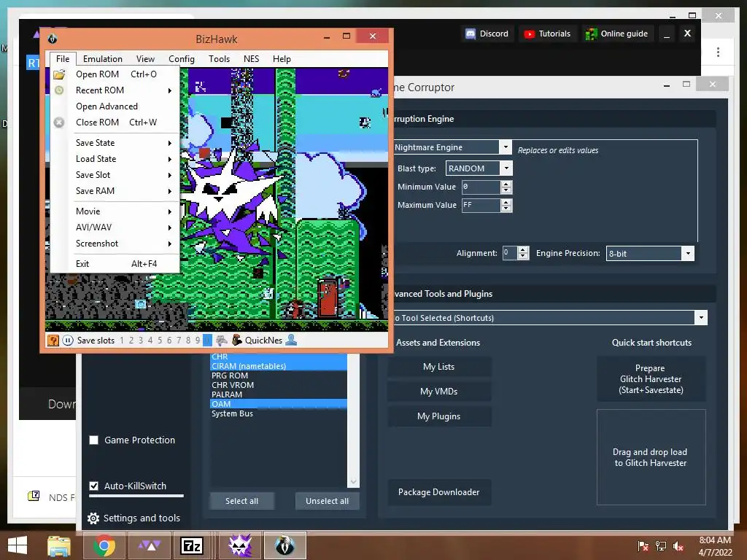Expand the Save RAM submenu
Viewport: 747px width, 560px height.
[169, 191]
